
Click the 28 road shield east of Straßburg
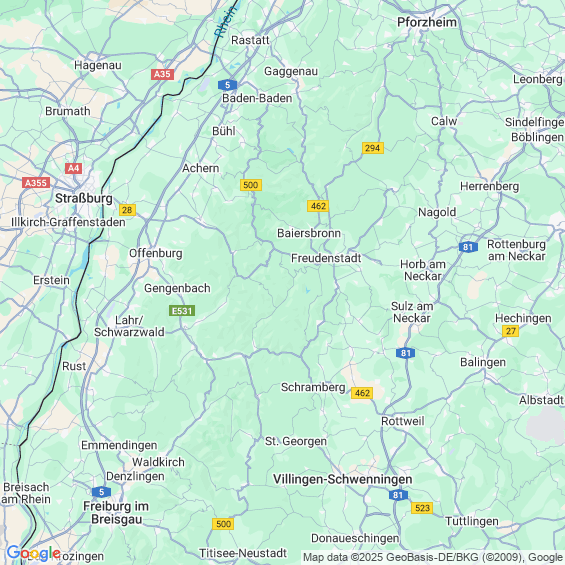127,210
